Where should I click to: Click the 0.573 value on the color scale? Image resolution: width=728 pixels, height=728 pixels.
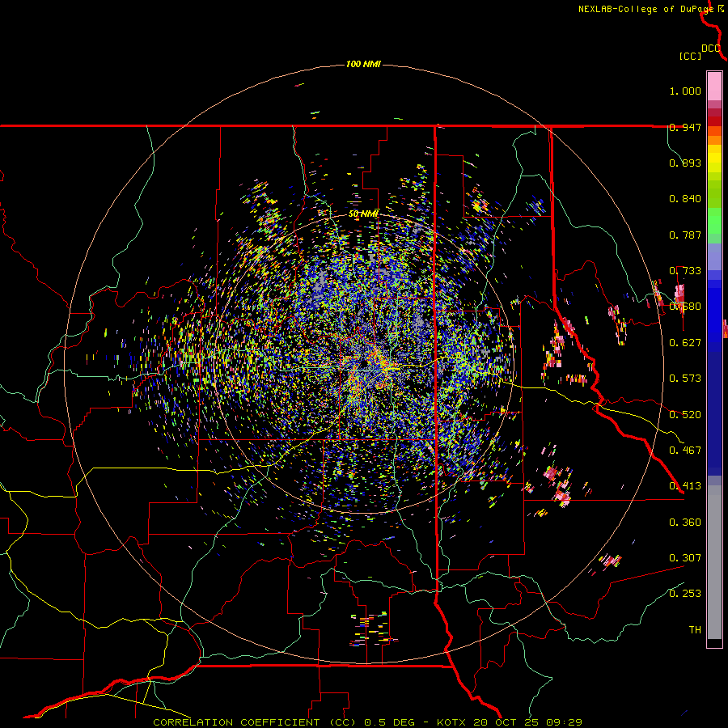coord(685,379)
